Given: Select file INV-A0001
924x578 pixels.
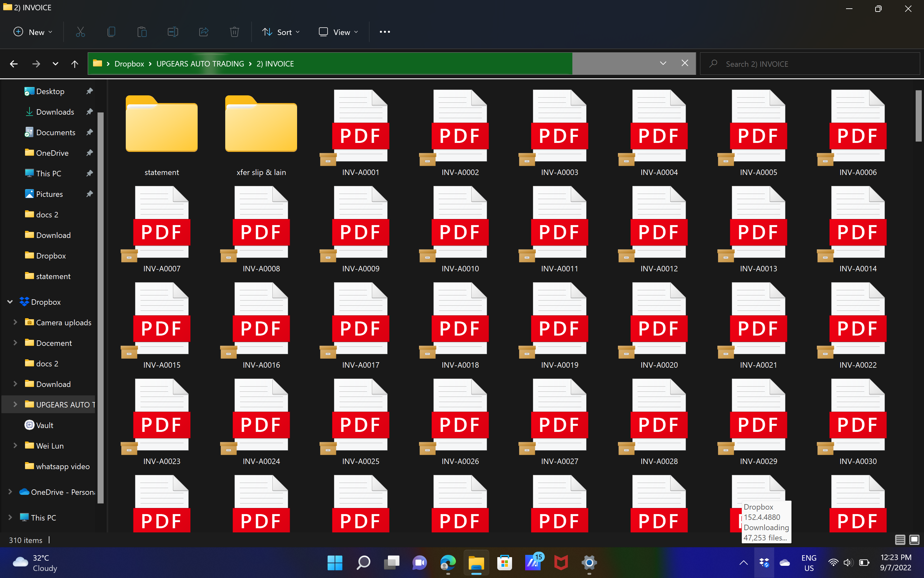Looking at the screenshot, I should point(360,133).
